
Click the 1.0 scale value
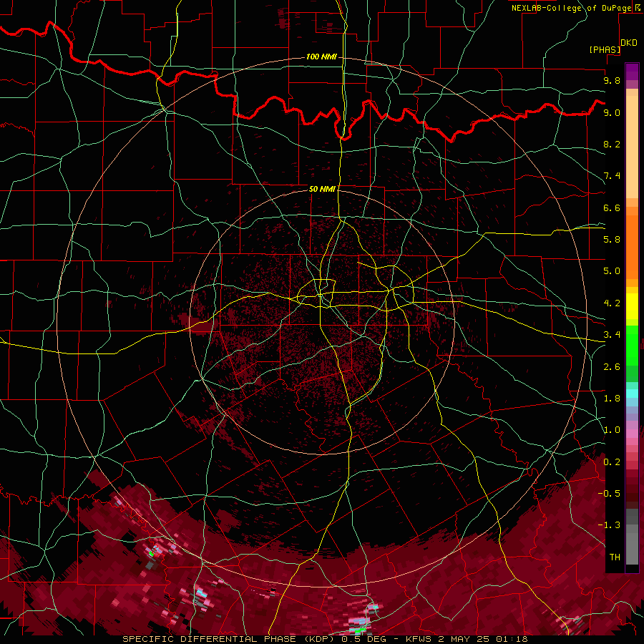click(612, 430)
